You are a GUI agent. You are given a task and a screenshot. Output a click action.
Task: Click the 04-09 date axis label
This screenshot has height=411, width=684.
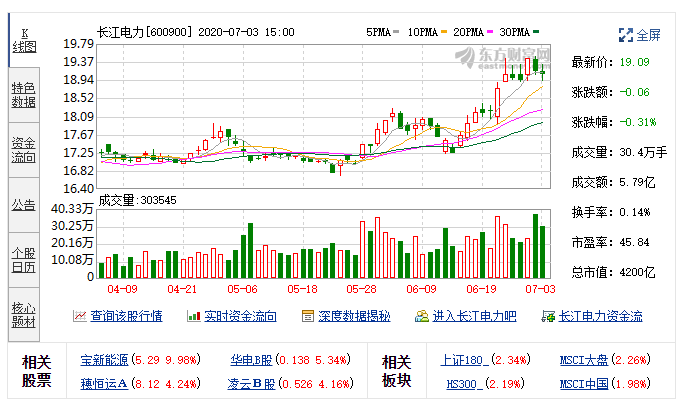(122, 289)
